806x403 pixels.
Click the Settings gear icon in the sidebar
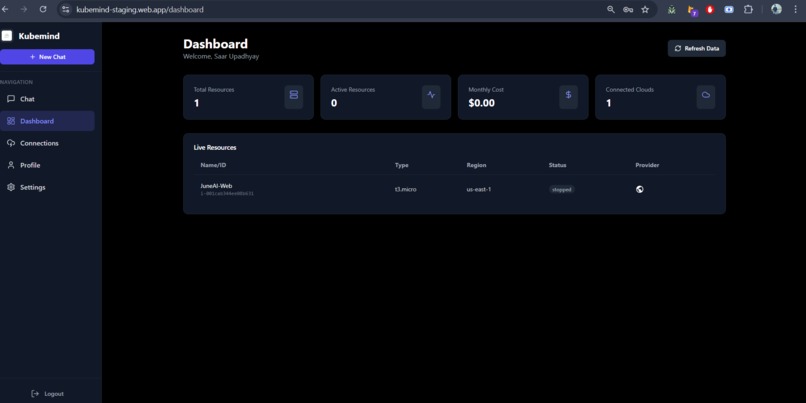coord(11,188)
